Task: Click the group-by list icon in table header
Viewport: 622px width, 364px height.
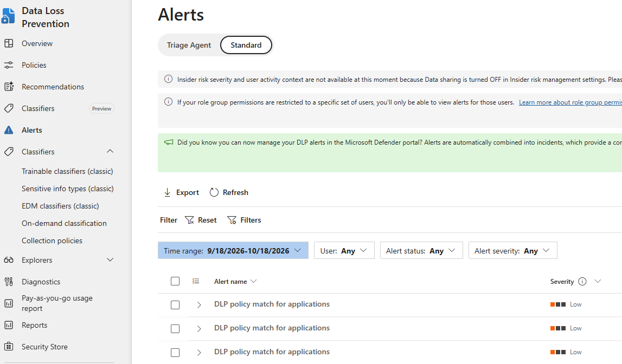Action: coord(196,281)
